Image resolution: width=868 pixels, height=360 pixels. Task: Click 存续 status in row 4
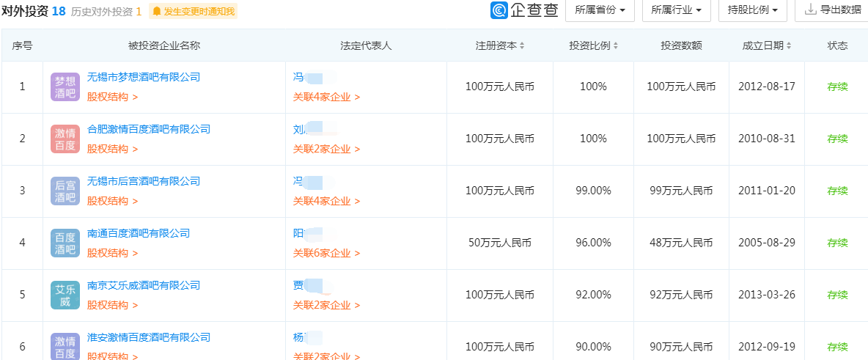(x=837, y=243)
